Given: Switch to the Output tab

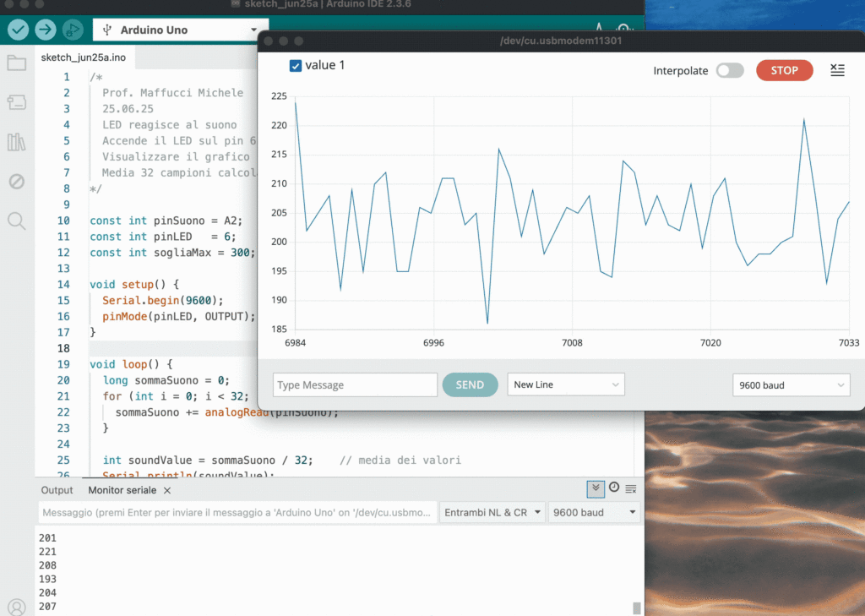Looking at the screenshot, I should 57,490.
